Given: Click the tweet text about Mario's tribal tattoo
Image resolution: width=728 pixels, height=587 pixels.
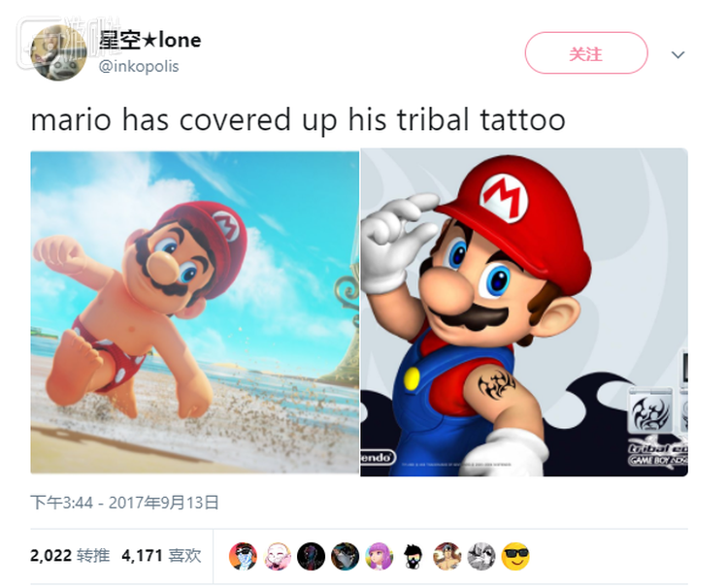Looking at the screenshot, I should [x=298, y=119].
